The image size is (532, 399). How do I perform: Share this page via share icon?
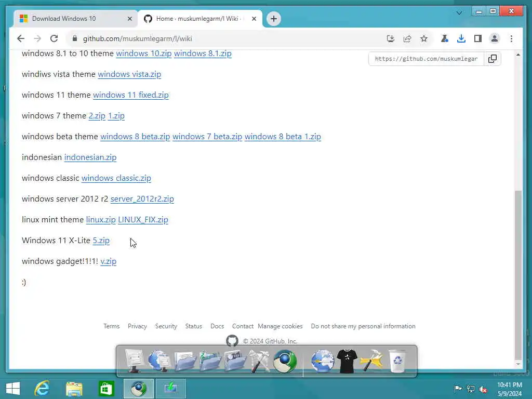407,38
